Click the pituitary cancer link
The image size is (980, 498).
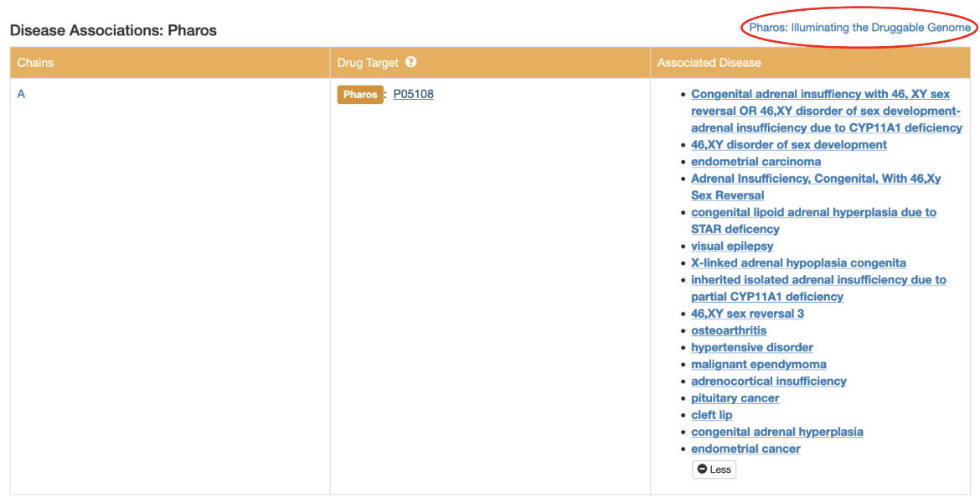click(735, 398)
